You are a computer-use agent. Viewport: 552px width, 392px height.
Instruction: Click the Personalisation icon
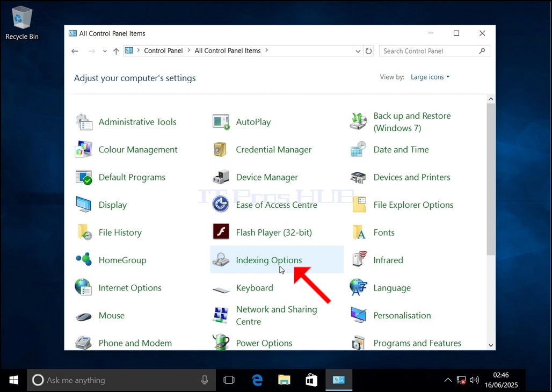(x=358, y=315)
